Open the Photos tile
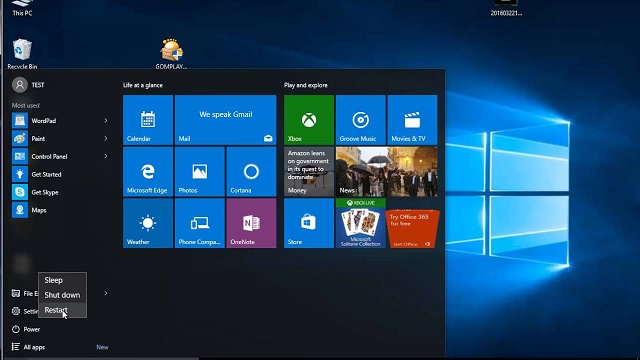Viewport: 640px width, 360px height. tap(200, 172)
